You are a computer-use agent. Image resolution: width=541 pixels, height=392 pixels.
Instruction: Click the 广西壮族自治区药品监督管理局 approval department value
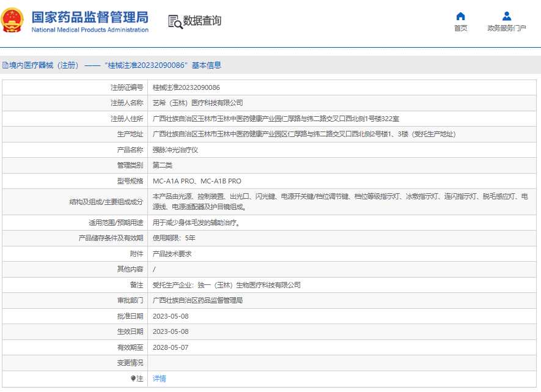click(x=197, y=300)
